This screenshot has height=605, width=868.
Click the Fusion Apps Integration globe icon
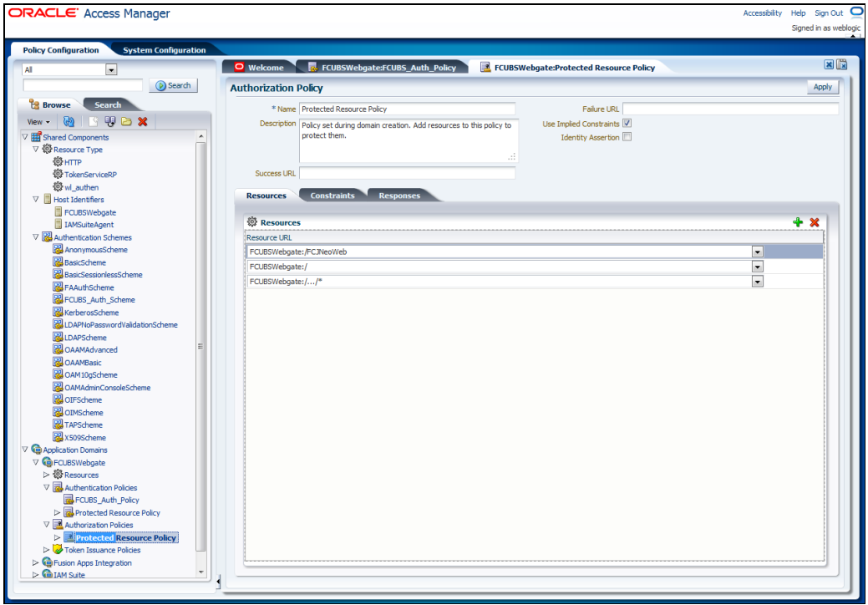click(47, 562)
